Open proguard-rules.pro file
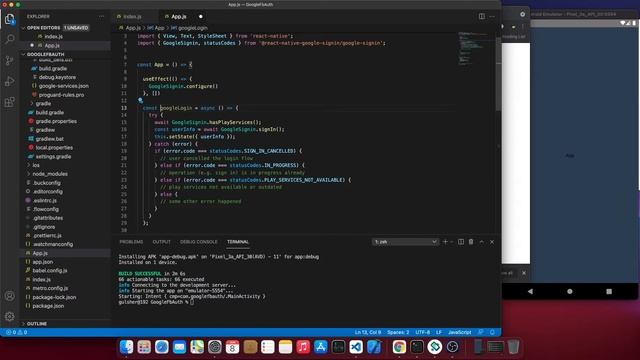Screen dimensions: 640x360 [61, 95]
